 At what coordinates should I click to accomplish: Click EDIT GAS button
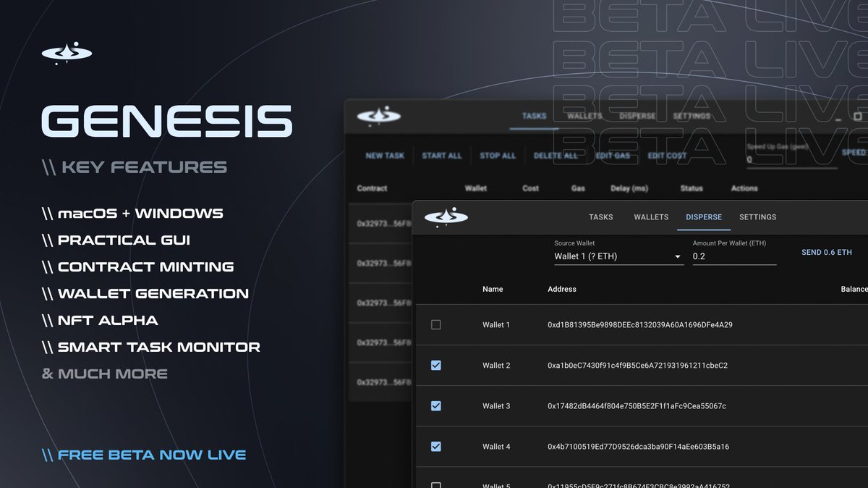613,156
